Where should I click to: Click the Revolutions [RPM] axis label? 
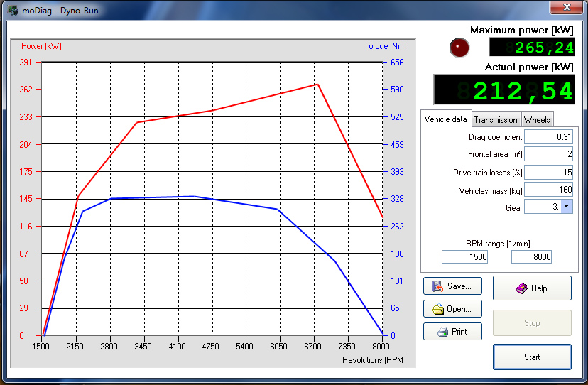point(374,360)
